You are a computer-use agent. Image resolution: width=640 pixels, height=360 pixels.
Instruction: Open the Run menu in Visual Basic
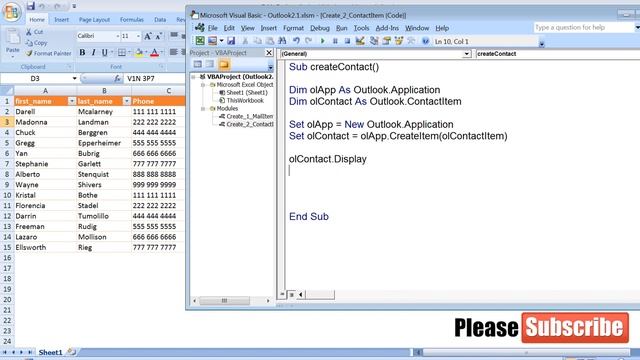[342, 28]
